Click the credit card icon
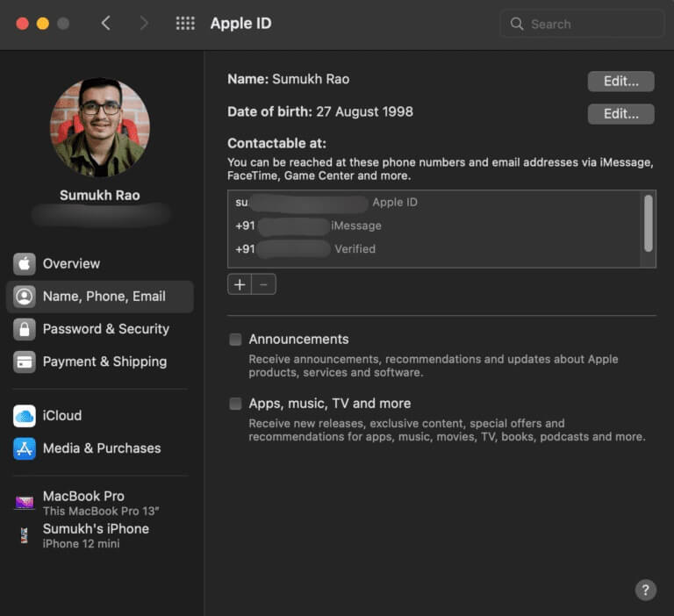 tap(25, 362)
